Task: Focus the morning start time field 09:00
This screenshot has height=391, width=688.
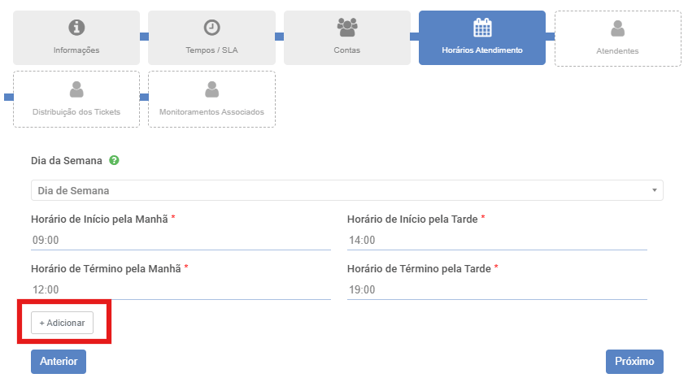Action: pos(181,240)
